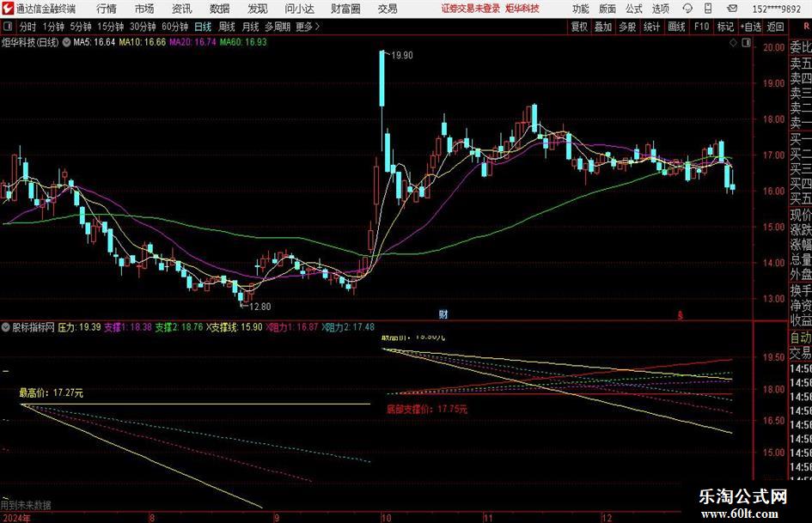Image resolution: width=812 pixels, height=523 pixels.
Task: Open the 公式 menu
Action: tap(634, 9)
